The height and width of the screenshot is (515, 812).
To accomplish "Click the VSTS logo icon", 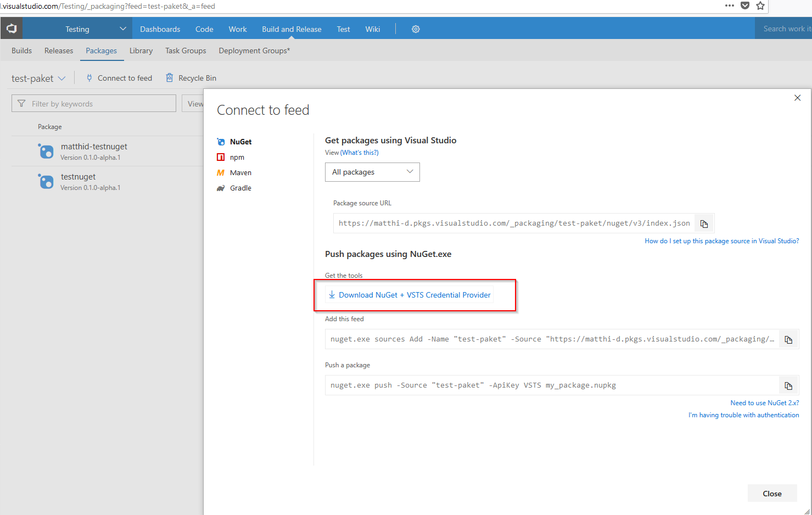I will coord(12,29).
